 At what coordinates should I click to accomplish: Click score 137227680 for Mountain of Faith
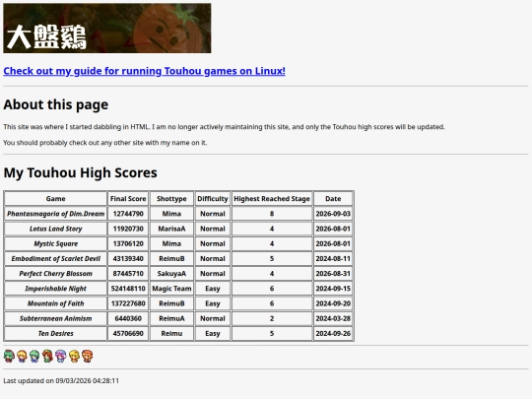[x=128, y=303]
